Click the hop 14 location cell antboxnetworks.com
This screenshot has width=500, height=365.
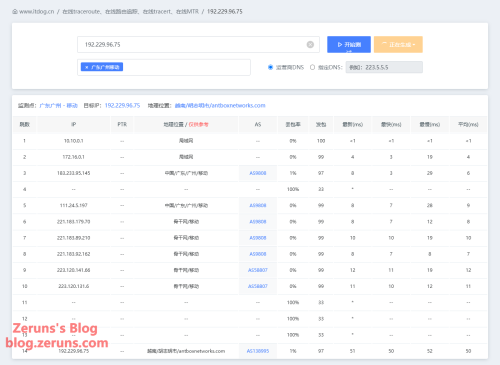pyautogui.click(x=186, y=351)
